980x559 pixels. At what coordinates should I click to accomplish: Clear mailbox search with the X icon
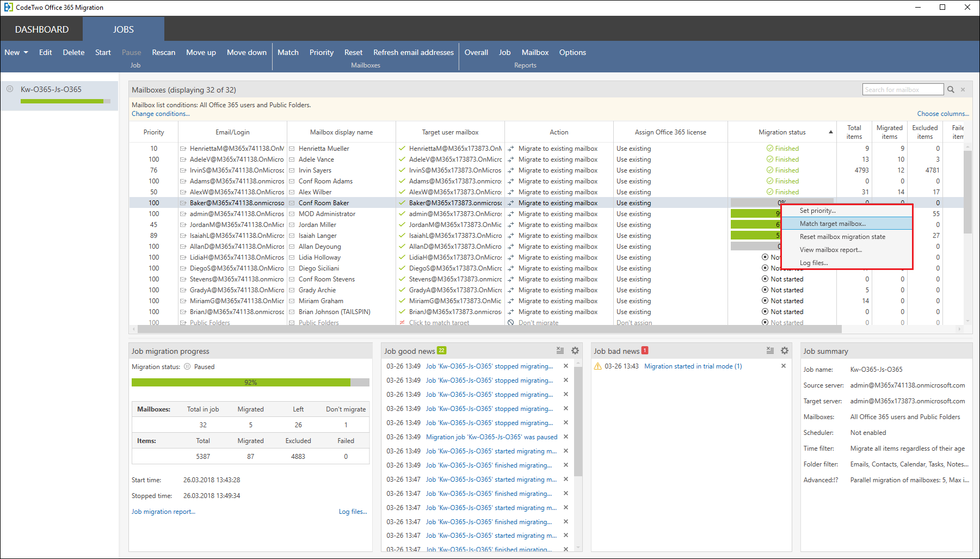[963, 90]
